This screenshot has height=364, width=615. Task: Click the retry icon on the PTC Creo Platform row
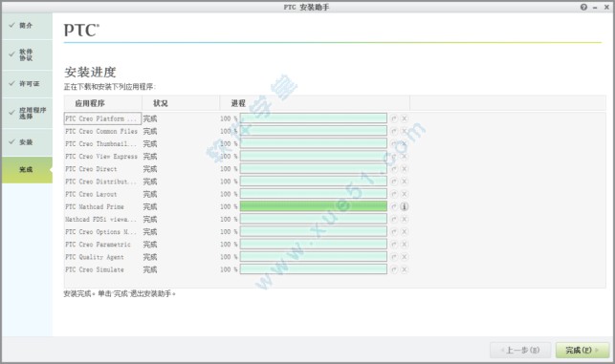coord(394,118)
